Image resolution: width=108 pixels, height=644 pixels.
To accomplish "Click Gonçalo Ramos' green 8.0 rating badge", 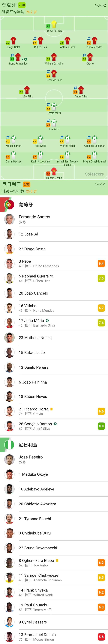I will (101, 426).
